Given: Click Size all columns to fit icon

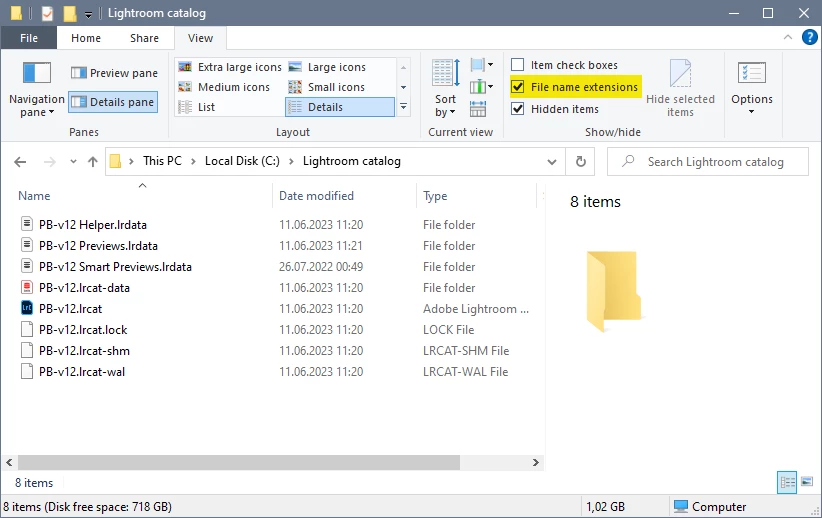Looking at the screenshot, I should (x=478, y=109).
